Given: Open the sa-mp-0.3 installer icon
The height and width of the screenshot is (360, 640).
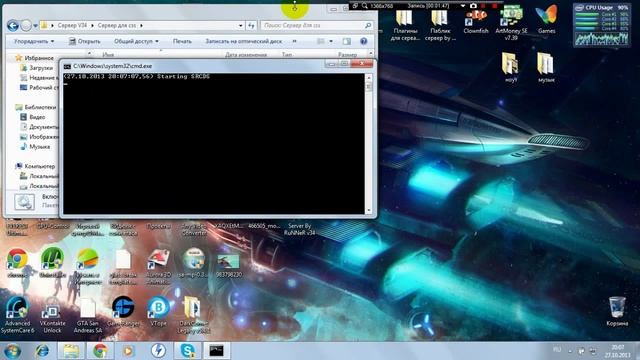Looking at the screenshot, I should tap(193, 263).
